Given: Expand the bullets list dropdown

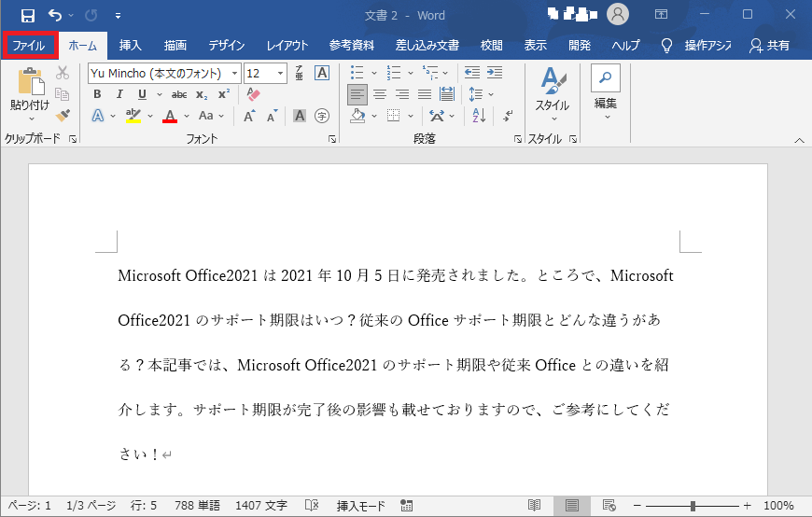Looking at the screenshot, I should click(x=374, y=73).
